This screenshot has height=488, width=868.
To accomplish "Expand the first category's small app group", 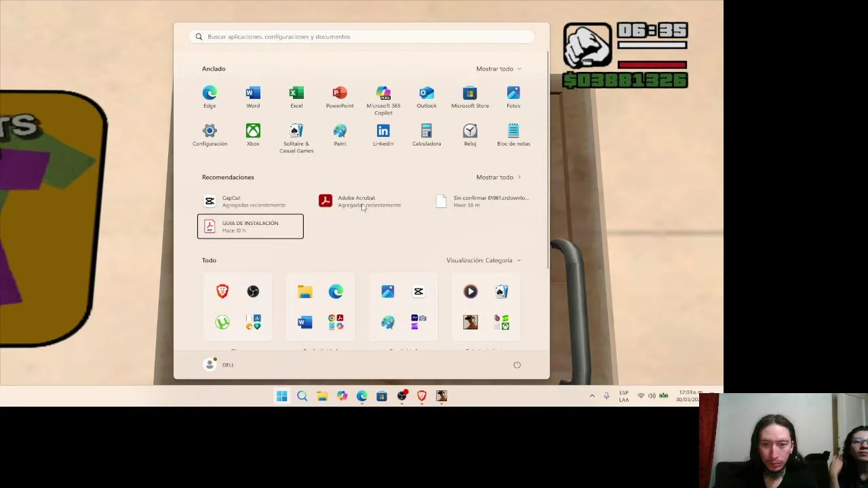I will pos(253,323).
